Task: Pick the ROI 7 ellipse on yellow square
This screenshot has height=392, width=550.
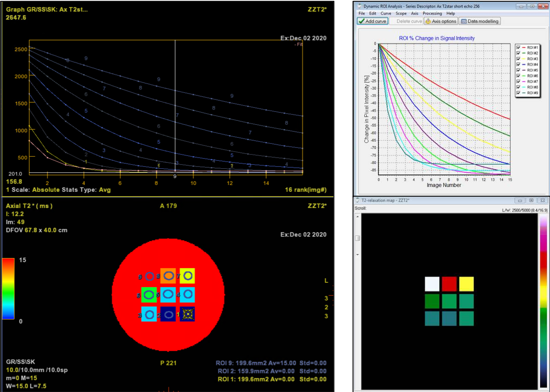Action: pyautogui.click(x=188, y=276)
